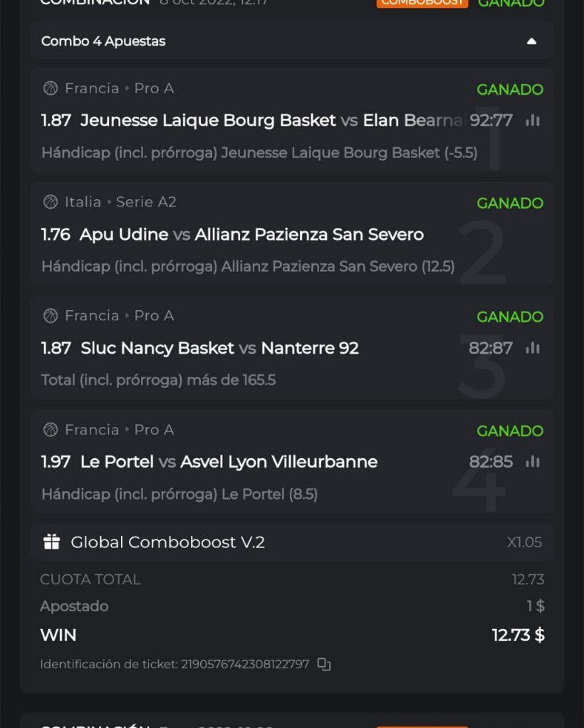Click basketball icon above Jeunesse Laique Bourg Basket
The image size is (584, 728).
coord(51,88)
